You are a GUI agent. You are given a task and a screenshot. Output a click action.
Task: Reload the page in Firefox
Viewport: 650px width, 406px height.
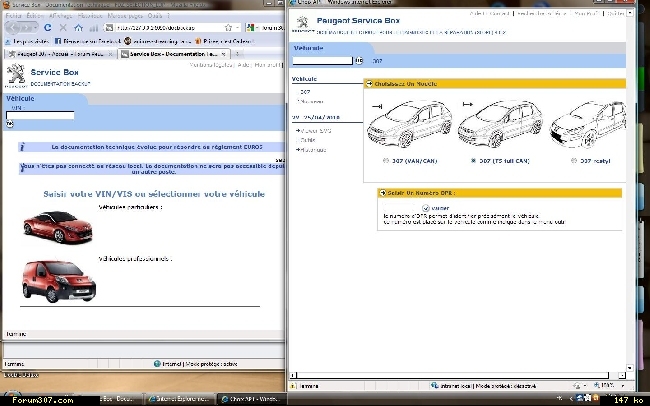click(x=48, y=28)
